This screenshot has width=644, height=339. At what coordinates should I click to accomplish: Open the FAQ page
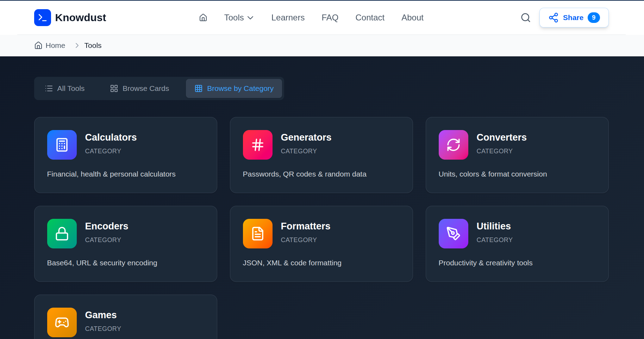pyautogui.click(x=330, y=18)
